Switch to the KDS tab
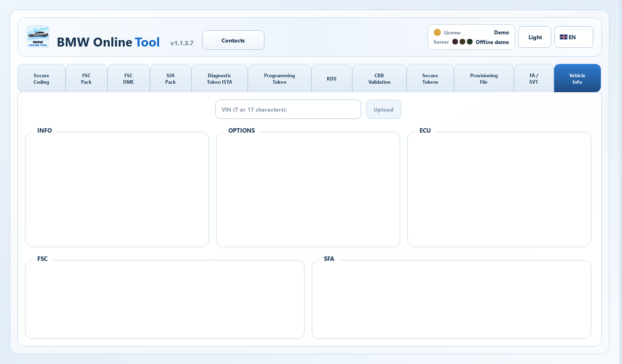The height and width of the screenshot is (364, 622). pyautogui.click(x=332, y=78)
